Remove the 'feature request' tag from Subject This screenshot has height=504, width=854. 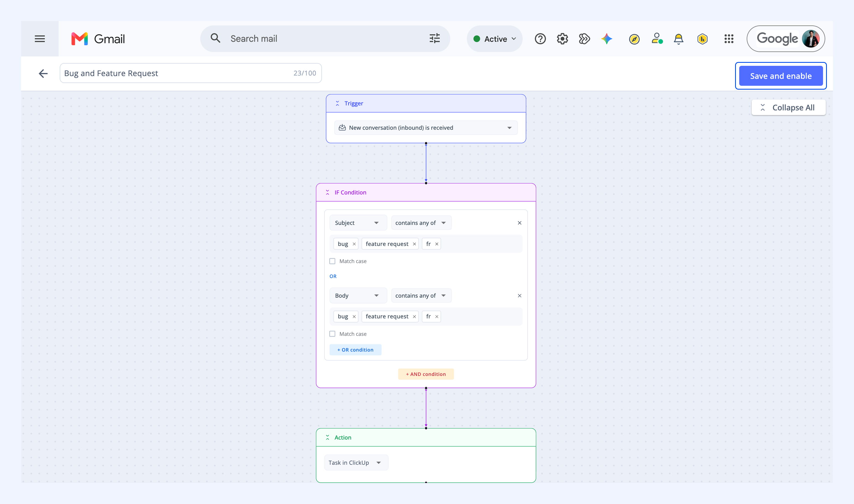pos(414,244)
